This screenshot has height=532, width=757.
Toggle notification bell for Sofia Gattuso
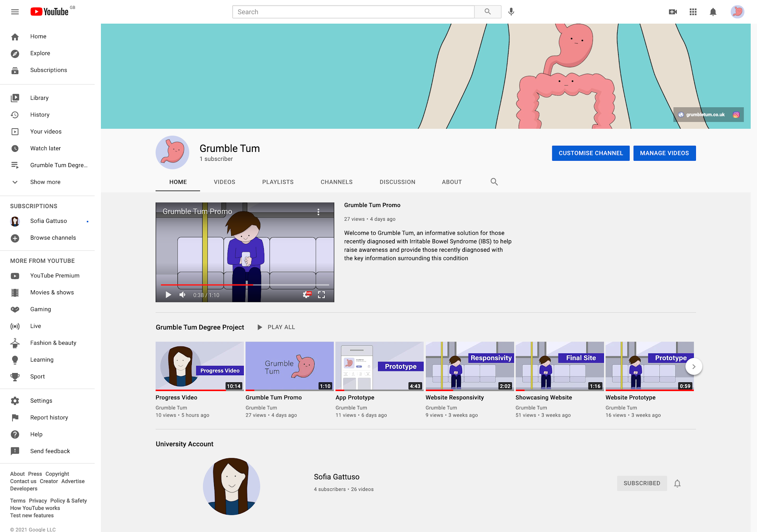coord(677,483)
